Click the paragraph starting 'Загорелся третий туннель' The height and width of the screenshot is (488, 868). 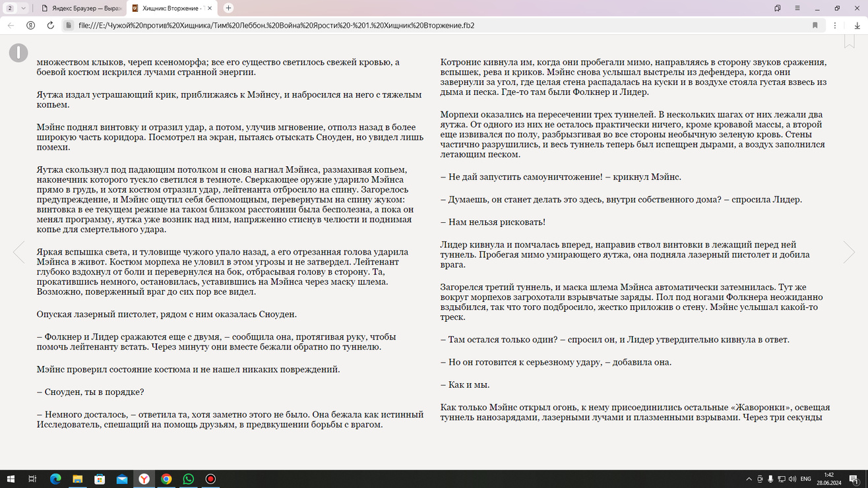(631, 302)
